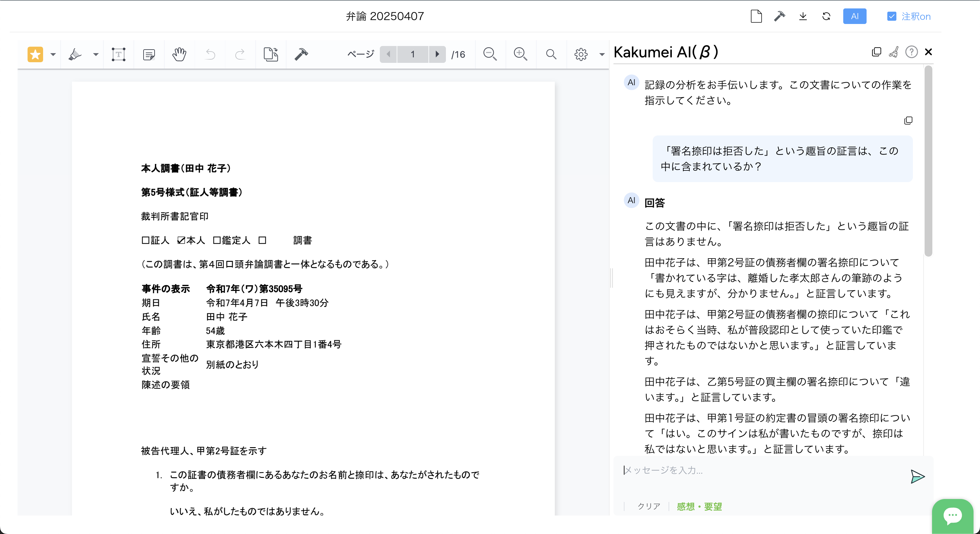Click the hammer icon in top header

point(779,16)
